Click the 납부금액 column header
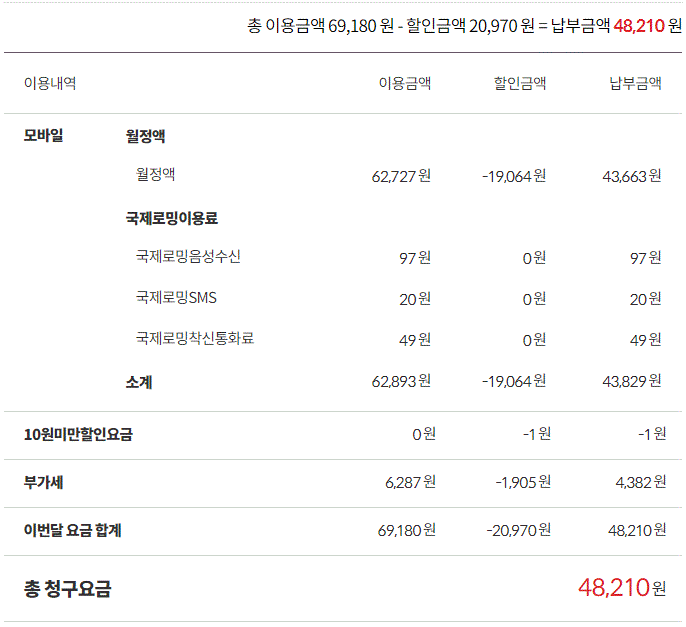The width and height of the screenshot is (686, 627). coord(635,84)
